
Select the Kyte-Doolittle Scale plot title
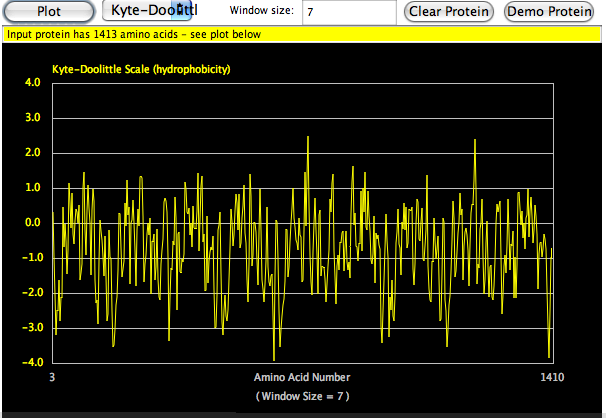[141, 70]
